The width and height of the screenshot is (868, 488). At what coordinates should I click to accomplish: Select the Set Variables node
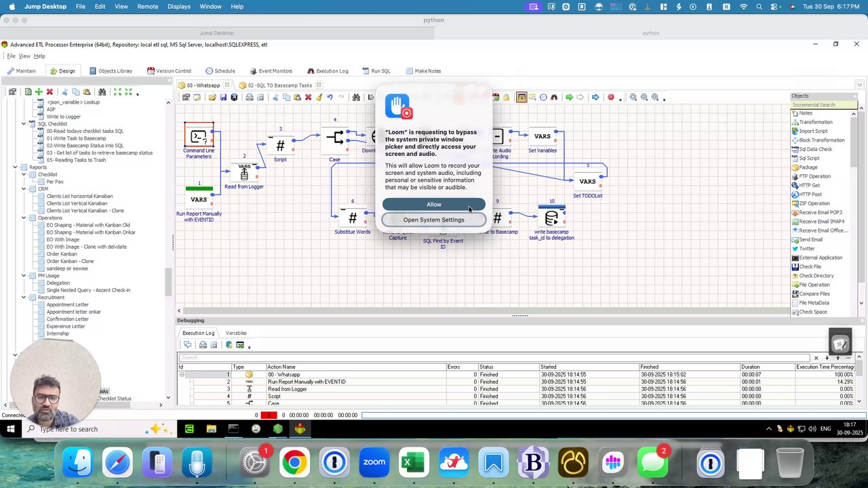pyautogui.click(x=542, y=136)
